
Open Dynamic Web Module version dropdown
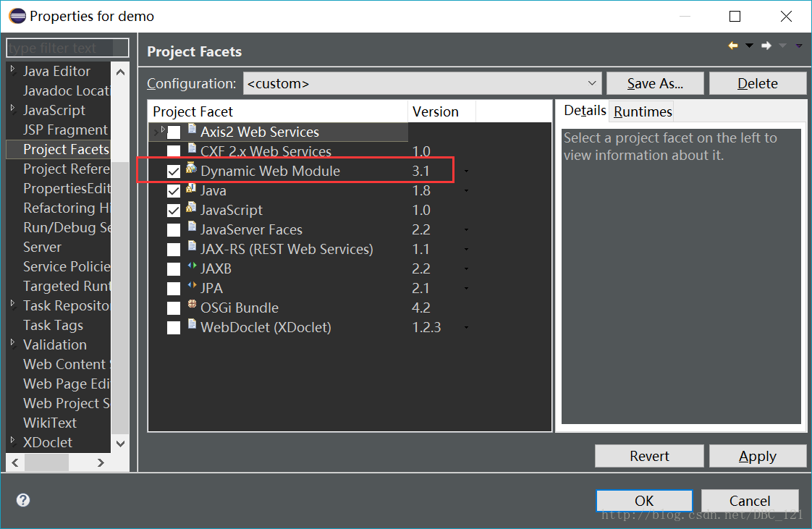(x=466, y=172)
